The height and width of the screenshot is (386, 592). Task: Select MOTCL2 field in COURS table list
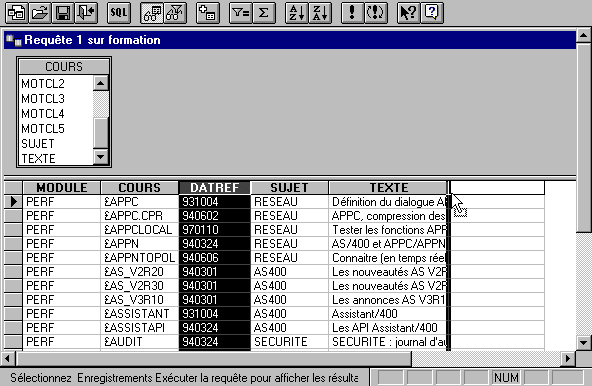pos(56,83)
